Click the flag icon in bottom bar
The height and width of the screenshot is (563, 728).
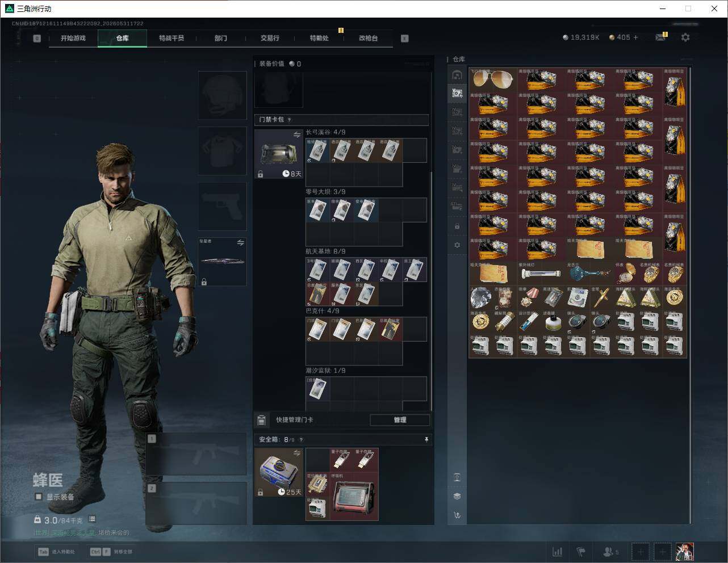(x=581, y=552)
